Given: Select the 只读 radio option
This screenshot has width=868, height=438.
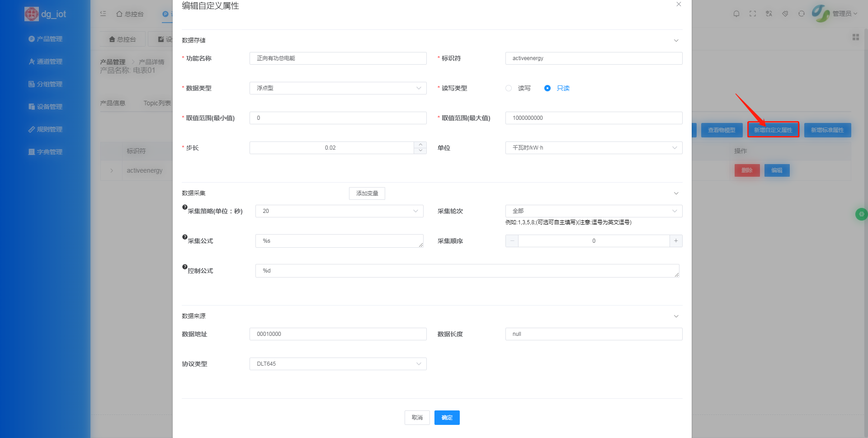Looking at the screenshot, I should (547, 88).
